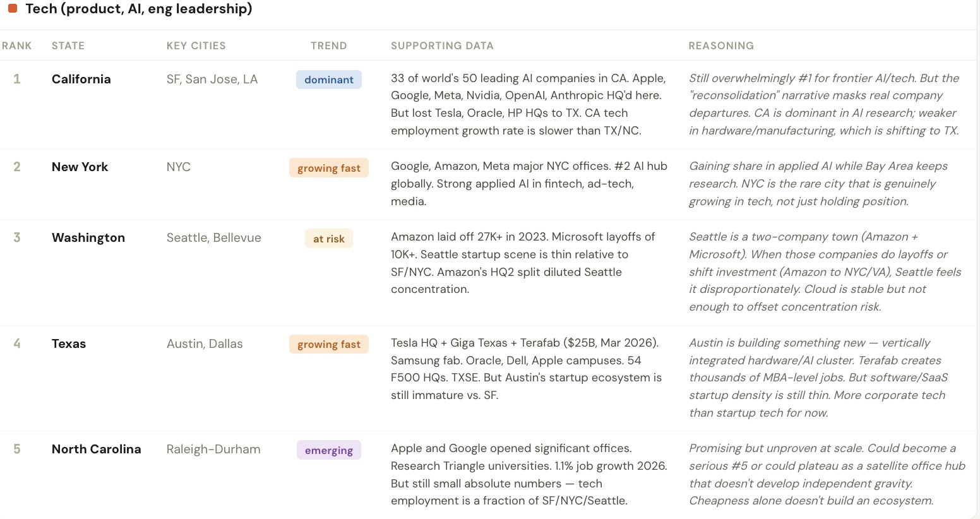Click the KEY CITIES column header
Screen dimensions: 980x519
(196, 45)
